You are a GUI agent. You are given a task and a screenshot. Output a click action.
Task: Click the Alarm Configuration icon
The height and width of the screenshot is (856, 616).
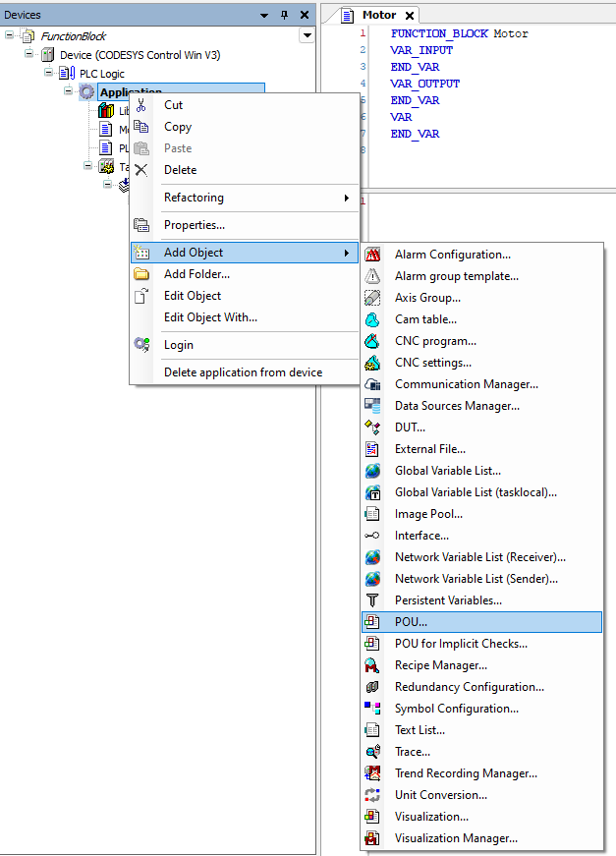372,255
